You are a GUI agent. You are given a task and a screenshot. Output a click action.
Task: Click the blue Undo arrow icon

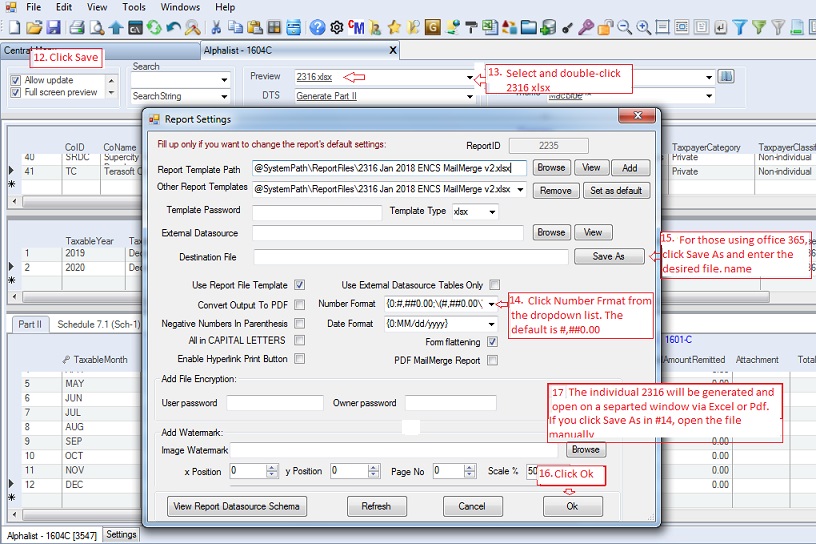tap(173, 27)
